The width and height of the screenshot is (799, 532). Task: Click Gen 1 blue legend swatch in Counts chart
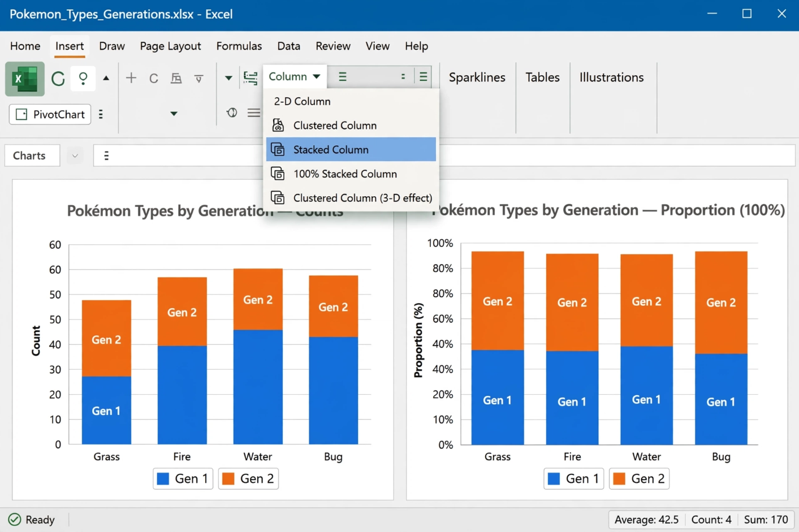click(163, 479)
